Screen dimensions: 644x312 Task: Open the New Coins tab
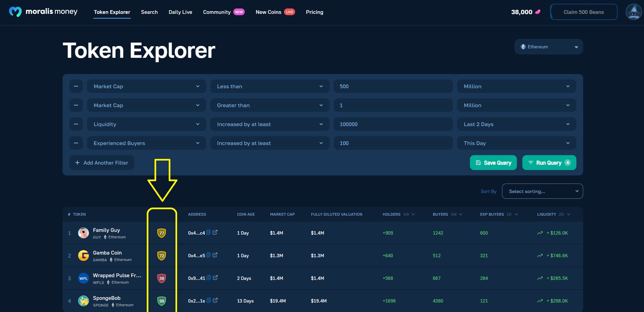tap(275, 12)
